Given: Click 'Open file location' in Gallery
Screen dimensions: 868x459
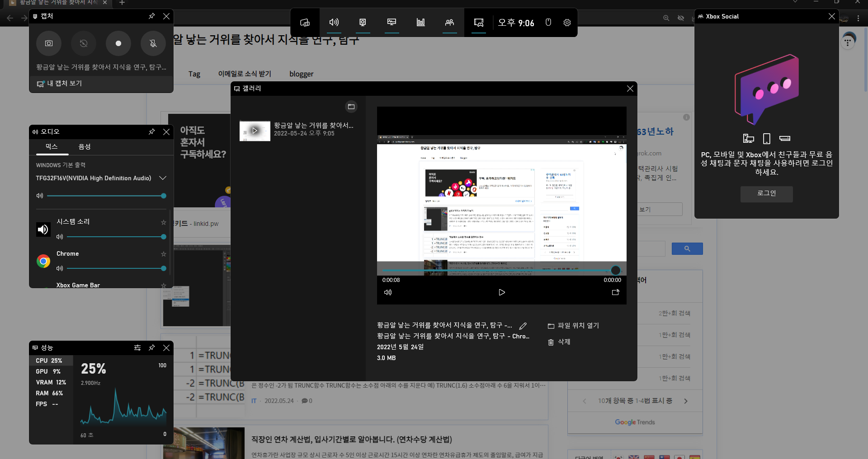Looking at the screenshot, I should click(573, 326).
